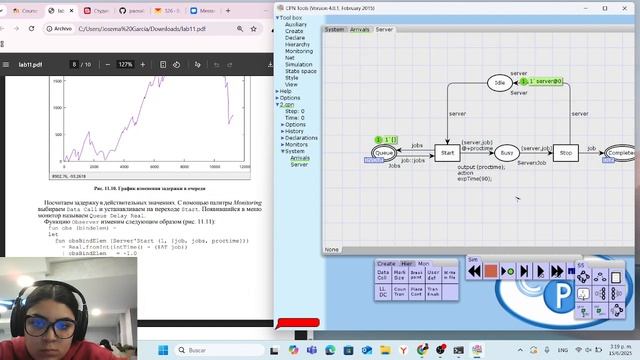This screenshot has width=640, height=360.
Task: Click the Stop transition on the canvas
Action: pyautogui.click(x=566, y=153)
